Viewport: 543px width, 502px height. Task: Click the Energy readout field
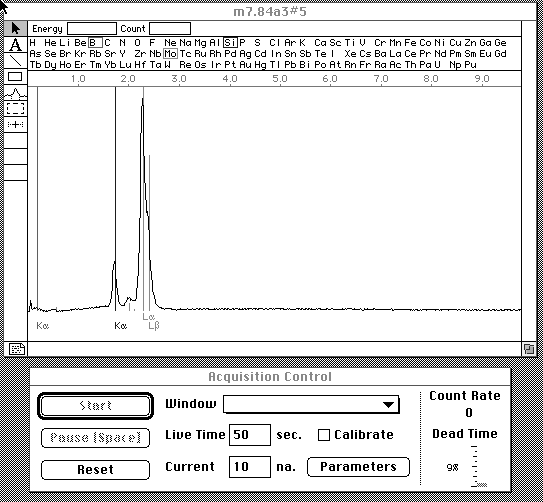(92, 29)
